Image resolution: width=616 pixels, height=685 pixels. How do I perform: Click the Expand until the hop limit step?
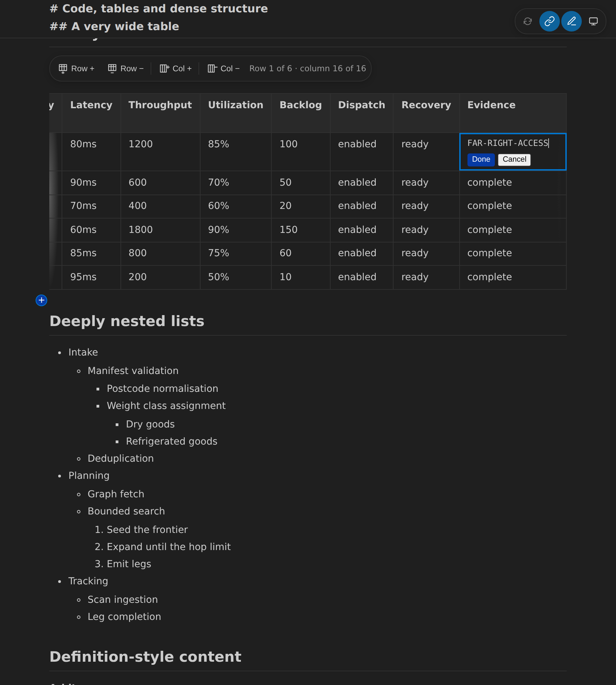pos(169,547)
